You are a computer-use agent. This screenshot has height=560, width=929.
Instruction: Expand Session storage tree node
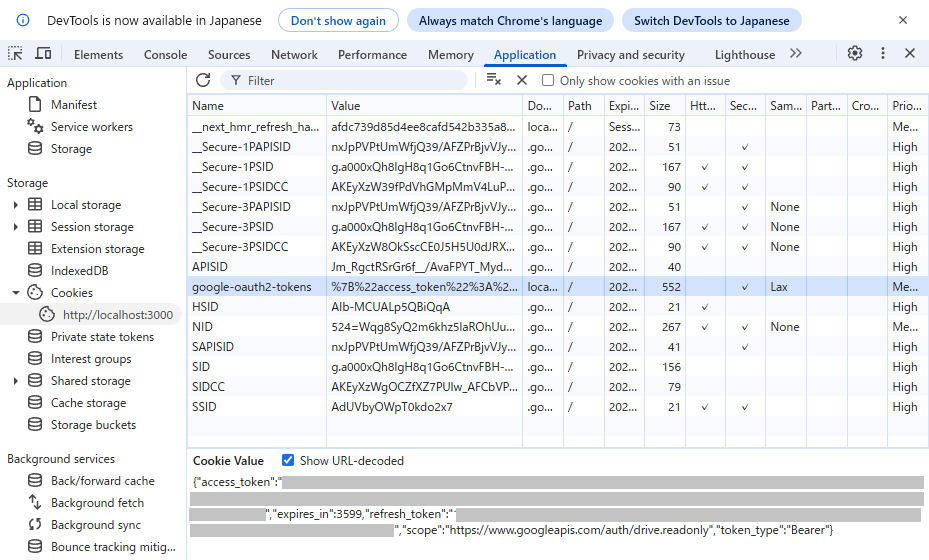point(15,227)
